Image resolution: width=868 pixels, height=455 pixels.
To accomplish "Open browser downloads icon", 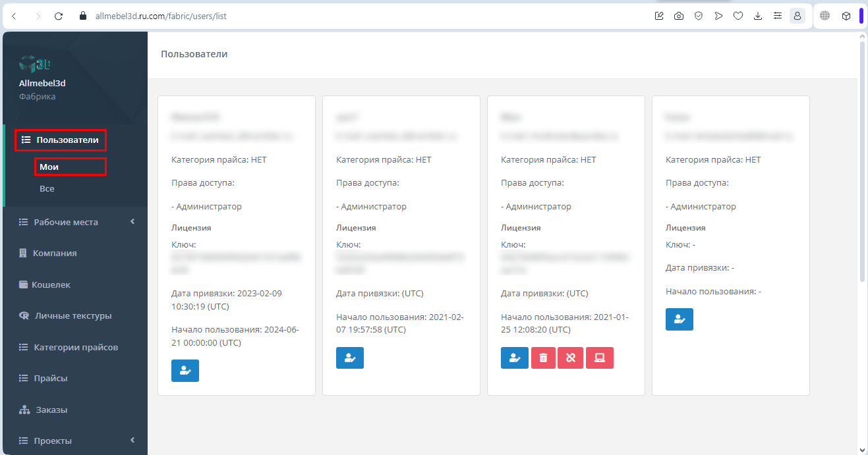I will [758, 16].
